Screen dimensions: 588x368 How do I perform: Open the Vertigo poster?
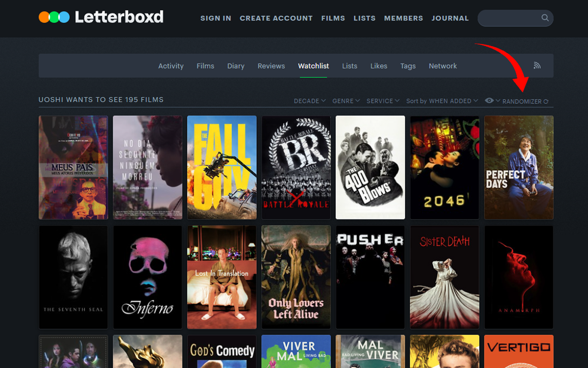coord(519,351)
